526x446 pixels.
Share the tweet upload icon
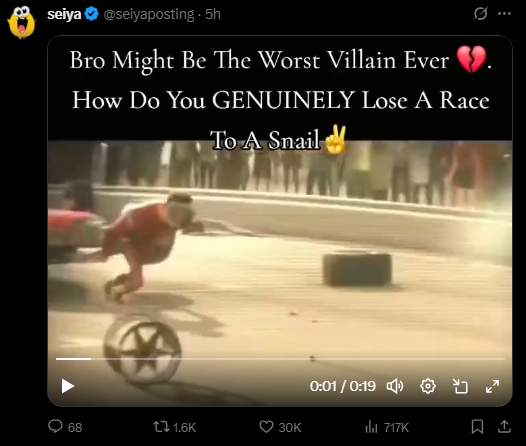[504, 427]
